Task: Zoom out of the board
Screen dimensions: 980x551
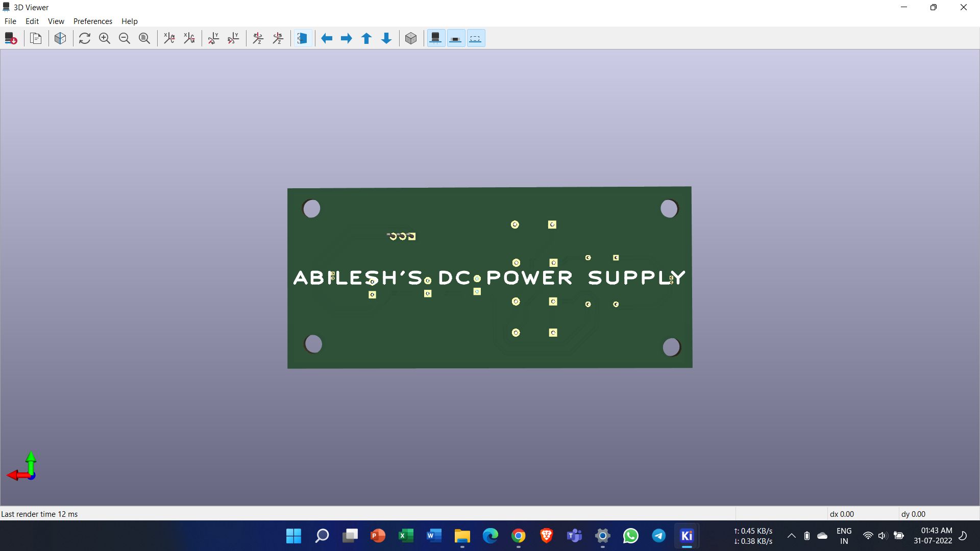Action: 124,38
